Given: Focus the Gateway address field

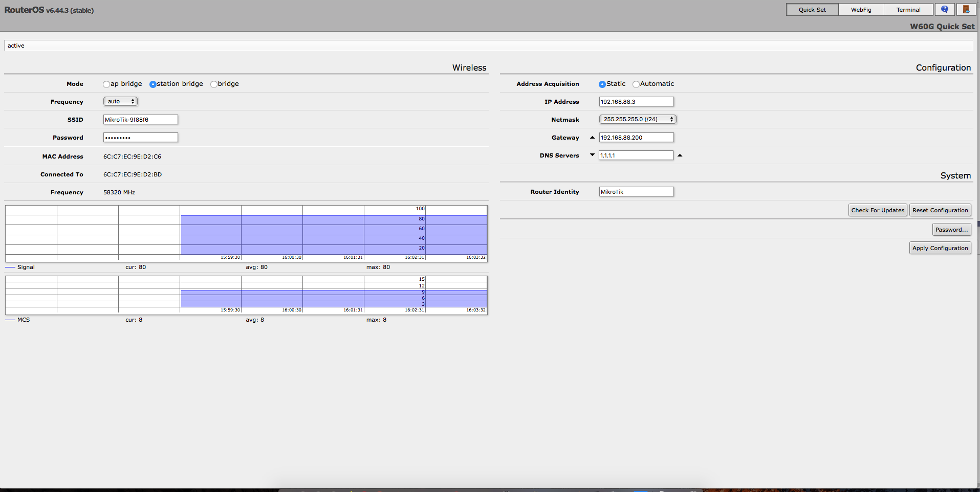Looking at the screenshot, I should click(x=636, y=138).
